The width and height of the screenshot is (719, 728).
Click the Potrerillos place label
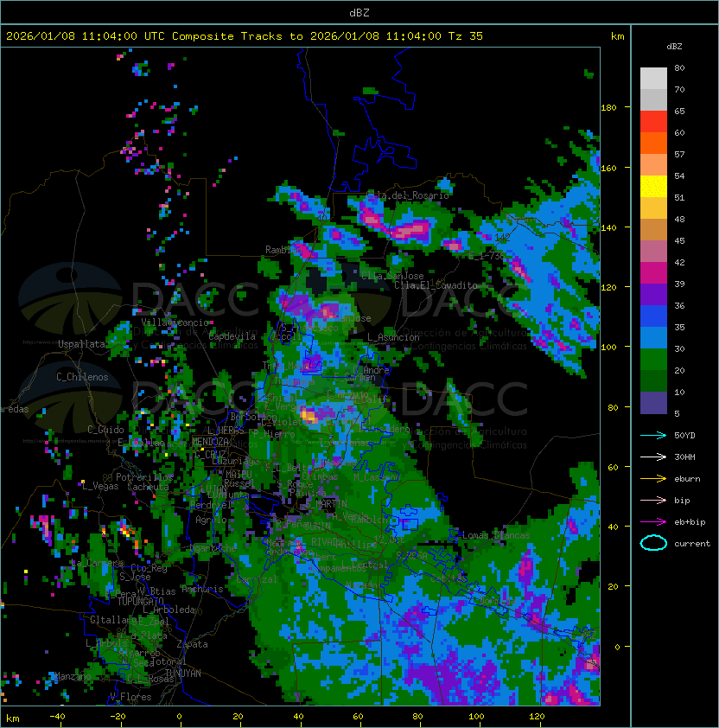point(144,476)
